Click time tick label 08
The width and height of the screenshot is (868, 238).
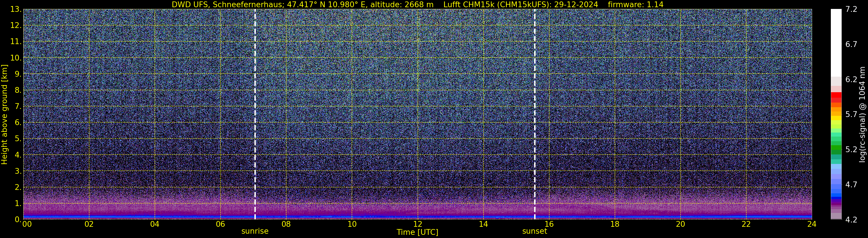coord(286,224)
